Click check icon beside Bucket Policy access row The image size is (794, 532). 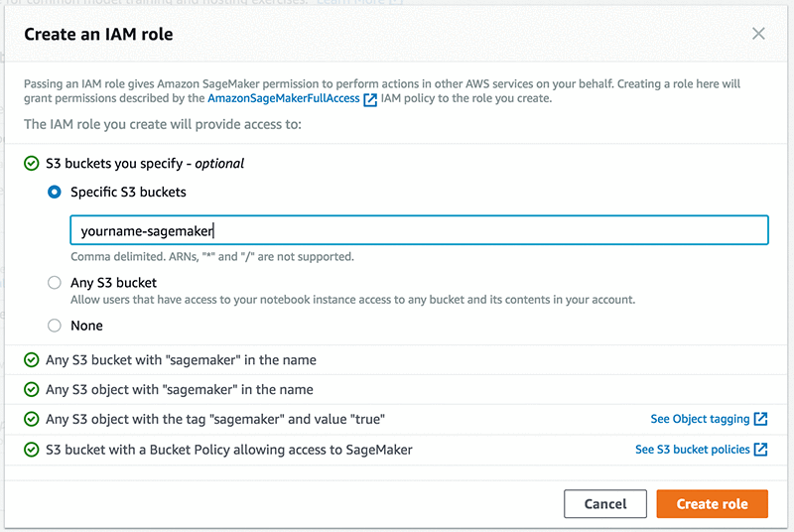(31, 450)
